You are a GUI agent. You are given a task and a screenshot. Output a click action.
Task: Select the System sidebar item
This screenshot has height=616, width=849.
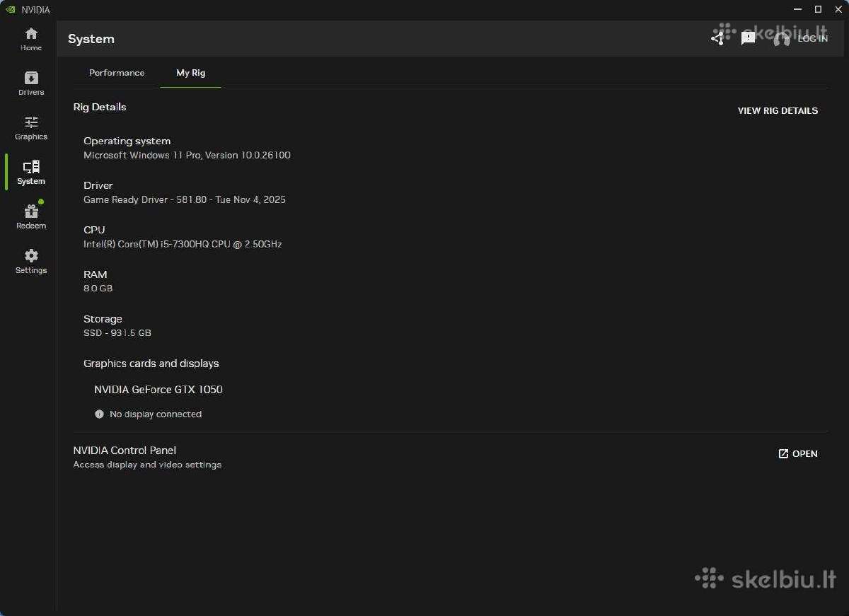(x=31, y=173)
